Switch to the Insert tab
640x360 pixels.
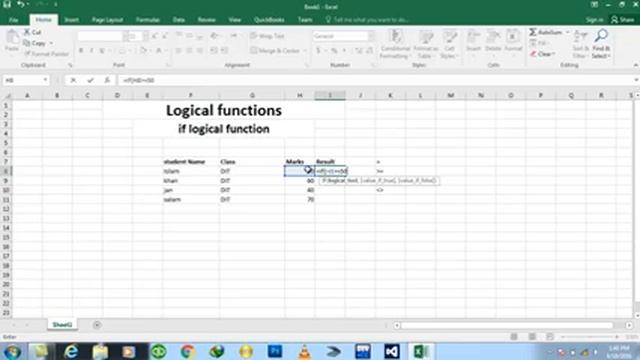(x=71, y=20)
